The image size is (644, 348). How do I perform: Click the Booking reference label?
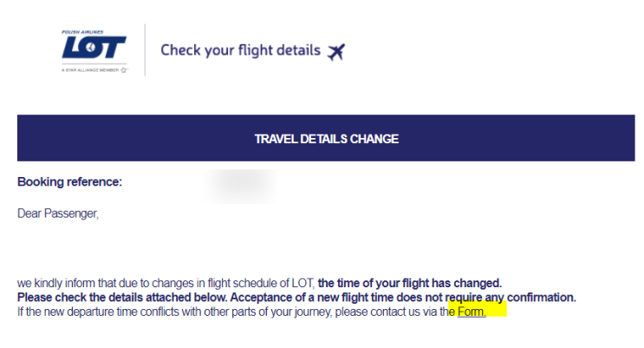pyautogui.click(x=70, y=182)
